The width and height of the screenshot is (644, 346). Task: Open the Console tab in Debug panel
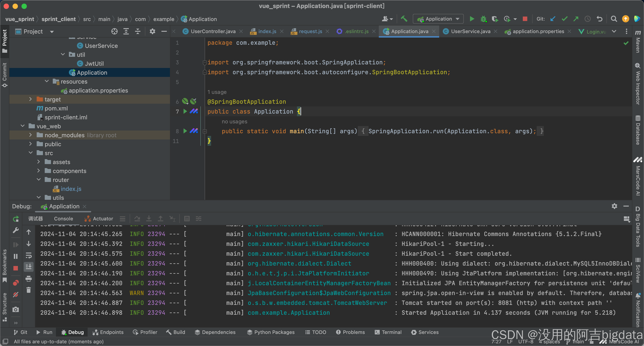click(x=64, y=219)
